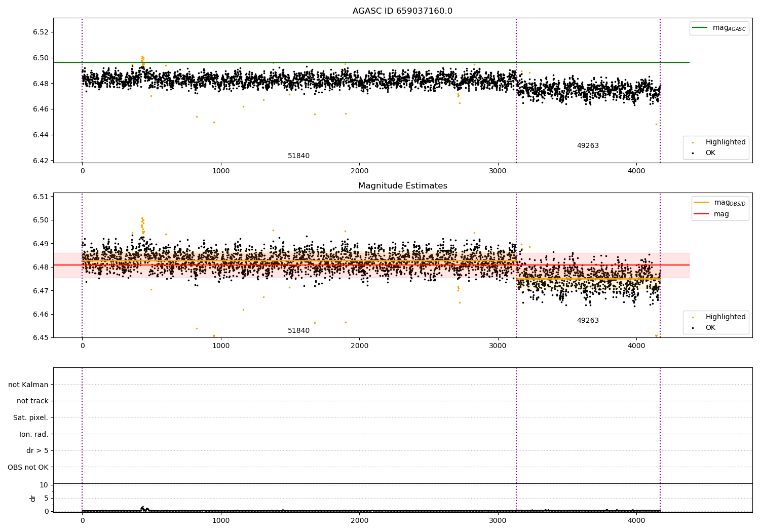Click the 'not track' axis label

pyautogui.click(x=32, y=401)
